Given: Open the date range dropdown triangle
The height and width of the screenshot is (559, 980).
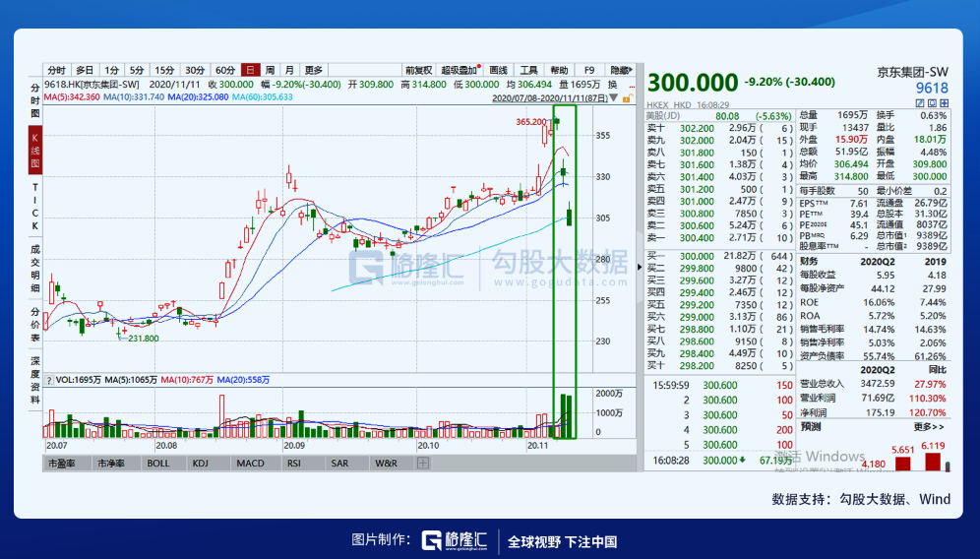Looking at the screenshot, I should (614, 98).
